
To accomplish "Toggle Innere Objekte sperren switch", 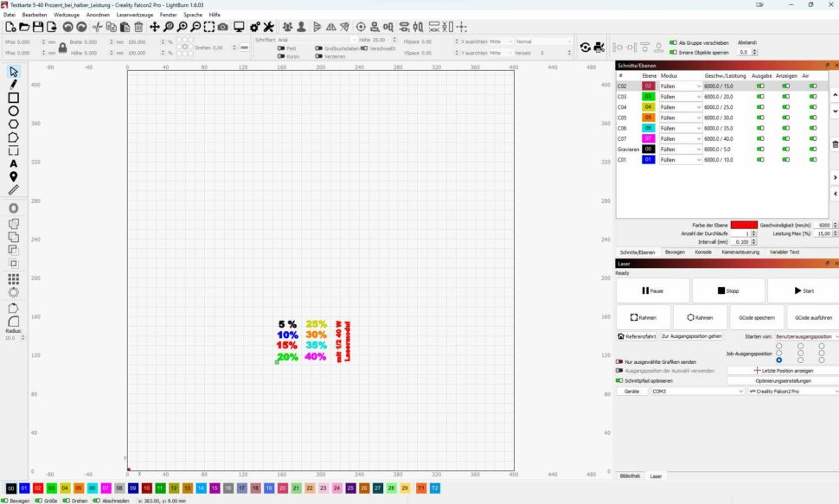I will pos(674,53).
